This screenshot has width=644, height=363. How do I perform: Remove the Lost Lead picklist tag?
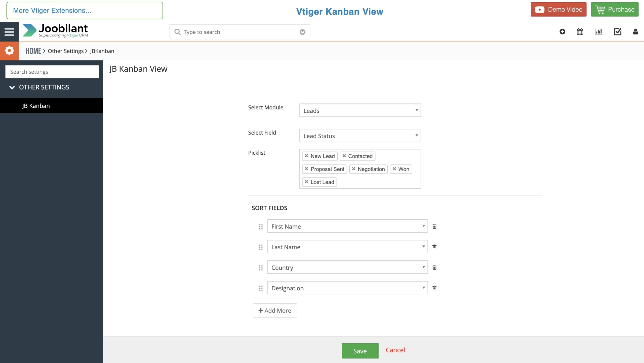306,182
